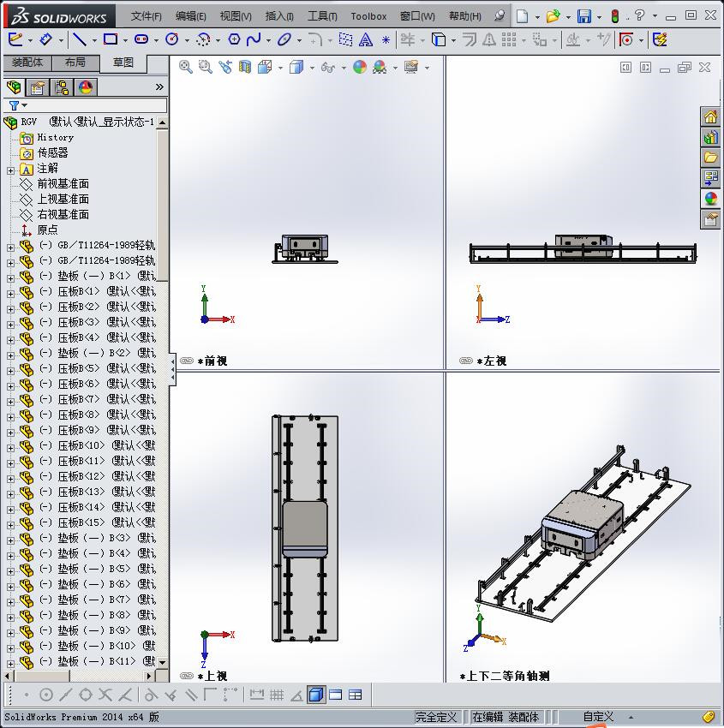This screenshot has width=724, height=728.
Task: Pick the Ellipse sketch tool
Action: click(284, 39)
